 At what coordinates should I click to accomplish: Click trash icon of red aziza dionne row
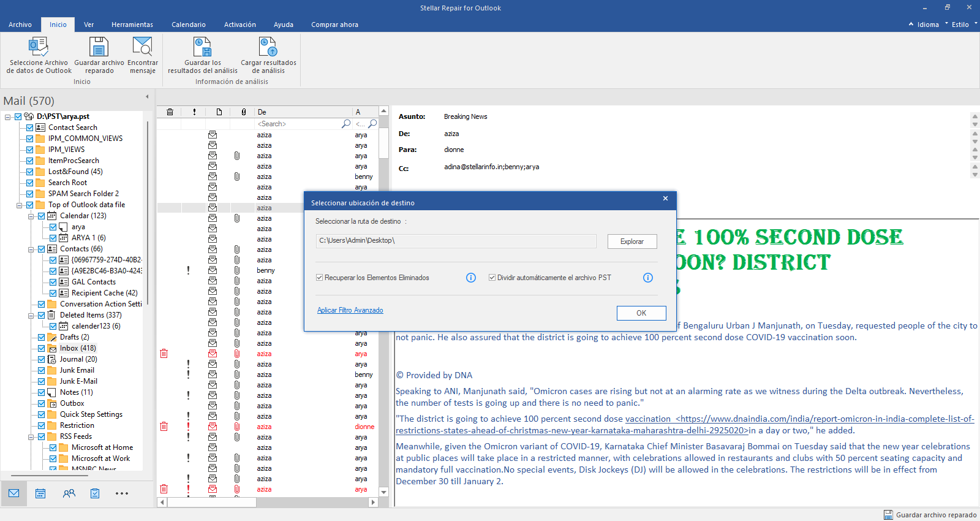[x=164, y=427]
